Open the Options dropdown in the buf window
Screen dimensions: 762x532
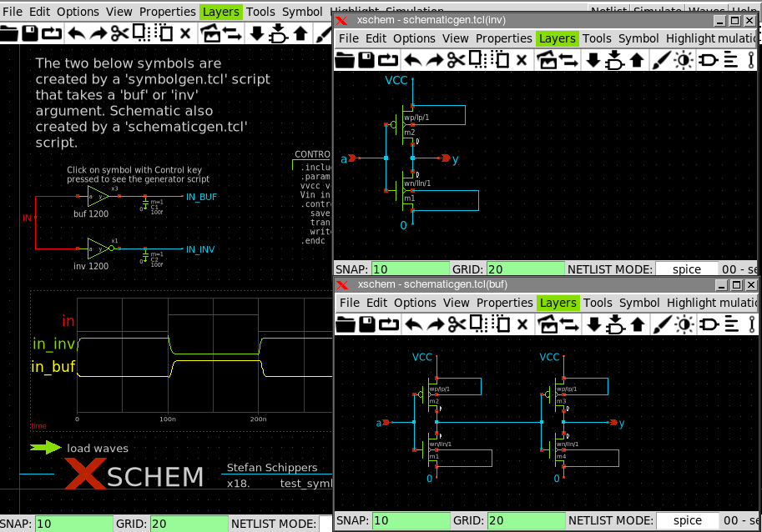point(415,303)
